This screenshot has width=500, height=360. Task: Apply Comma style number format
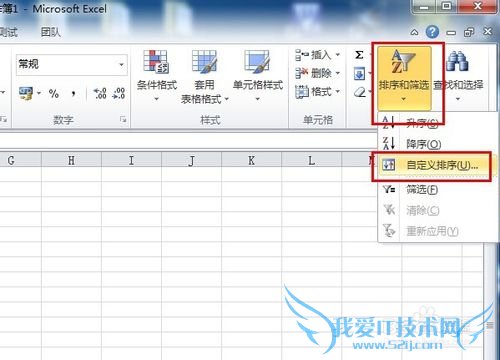[x=73, y=93]
